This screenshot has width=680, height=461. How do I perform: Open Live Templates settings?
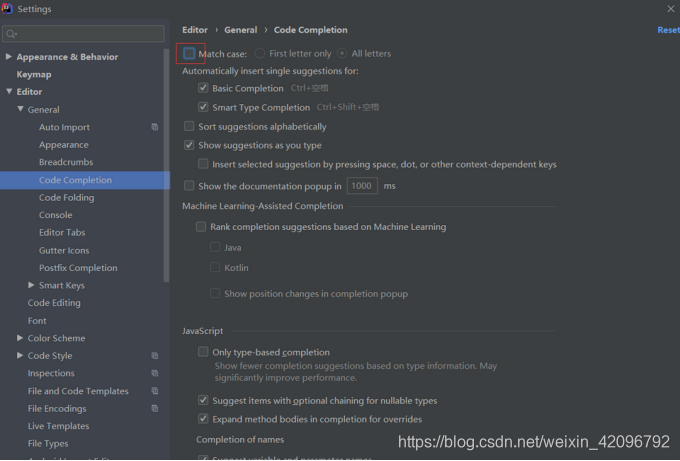[x=59, y=426]
